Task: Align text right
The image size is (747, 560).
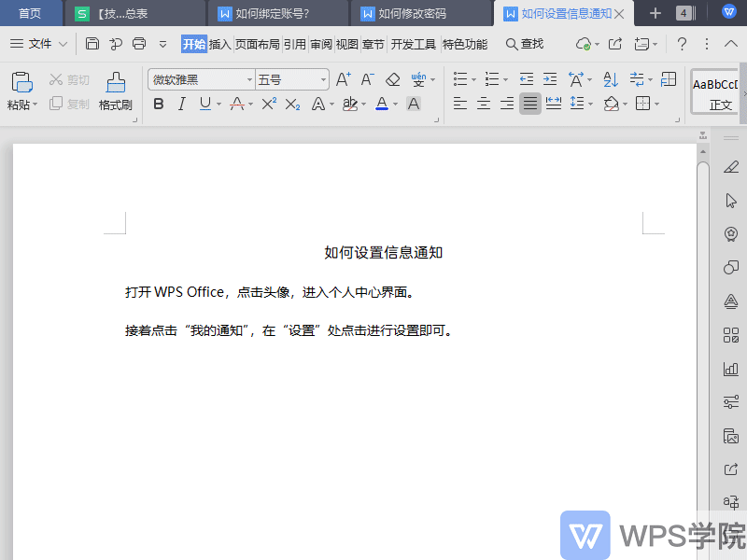Action: point(507,103)
